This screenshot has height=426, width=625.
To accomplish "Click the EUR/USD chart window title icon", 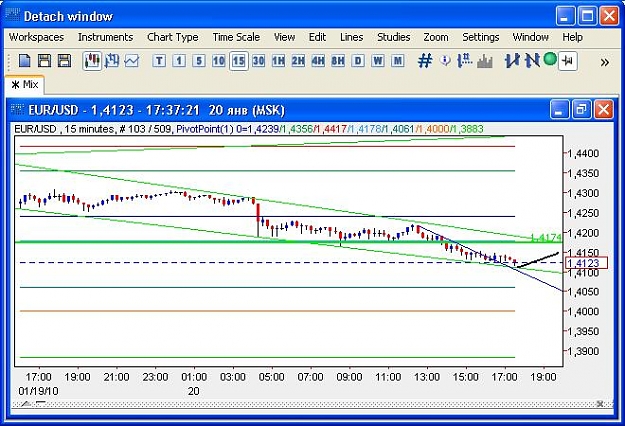I will 17,109.
